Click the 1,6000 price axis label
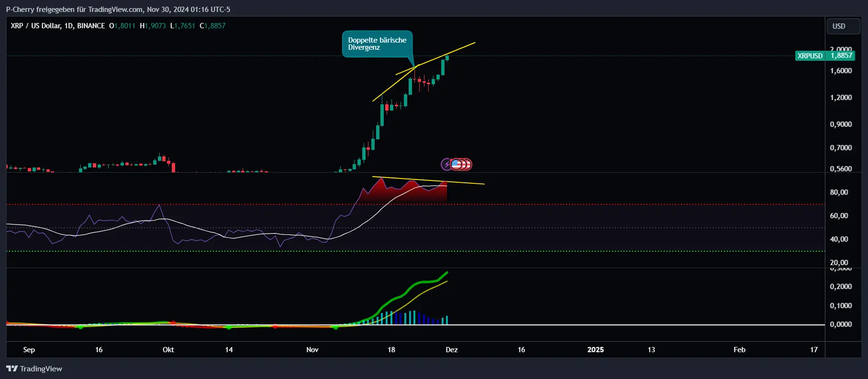 pyautogui.click(x=841, y=71)
